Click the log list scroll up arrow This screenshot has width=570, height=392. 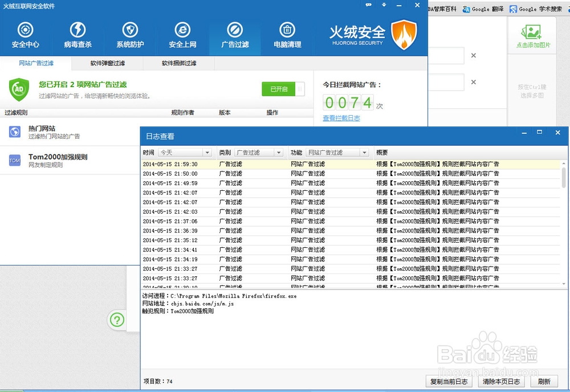click(564, 163)
